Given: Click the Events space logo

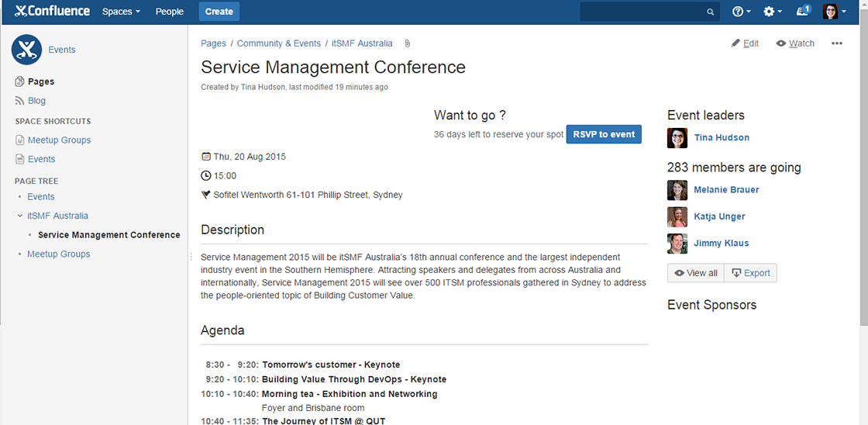Looking at the screenshot, I should point(26,50).
